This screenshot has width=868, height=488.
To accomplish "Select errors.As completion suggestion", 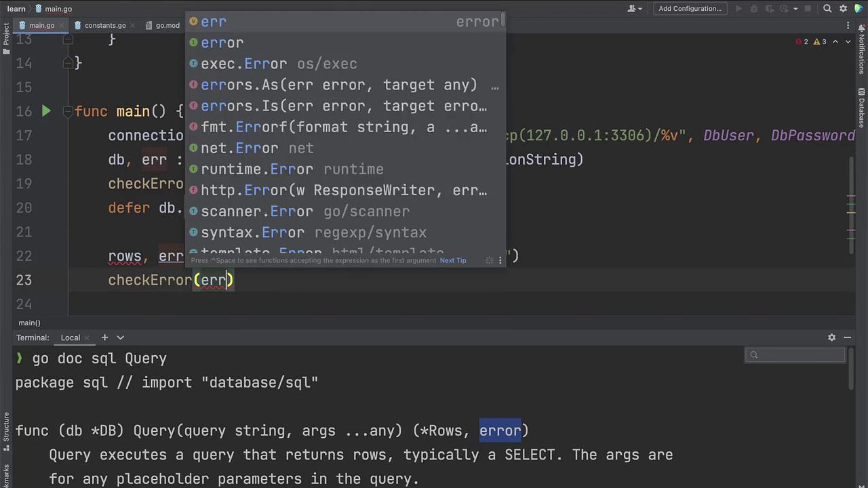I will (x=345, y=85).
